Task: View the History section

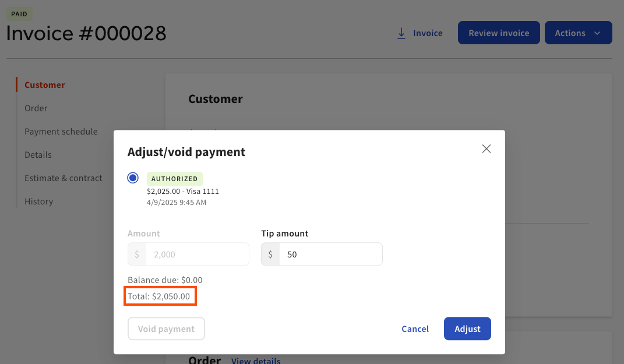Action: (x=38, y=201)
